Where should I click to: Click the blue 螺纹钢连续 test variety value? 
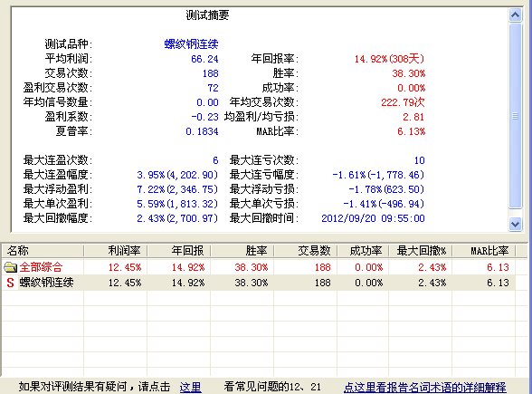tap(191, 44)
